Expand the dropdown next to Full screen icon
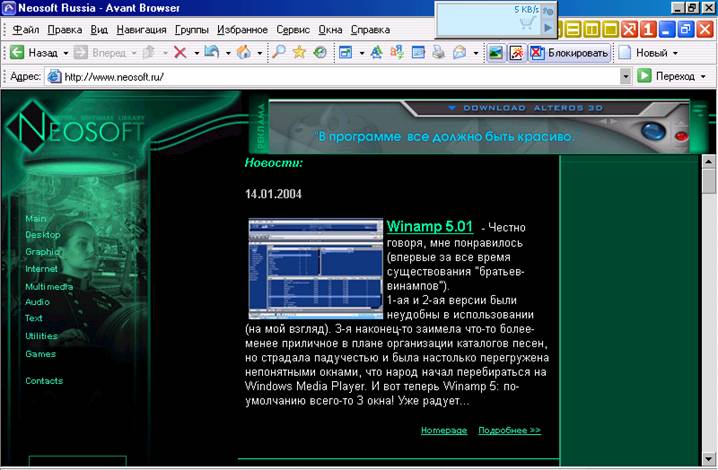The image size is (718, 470). 362,53
